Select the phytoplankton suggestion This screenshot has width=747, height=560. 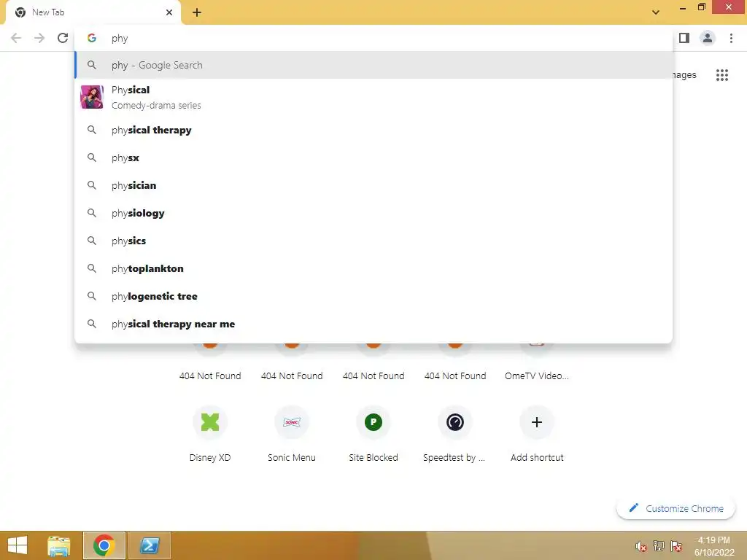tap(373, 268)
